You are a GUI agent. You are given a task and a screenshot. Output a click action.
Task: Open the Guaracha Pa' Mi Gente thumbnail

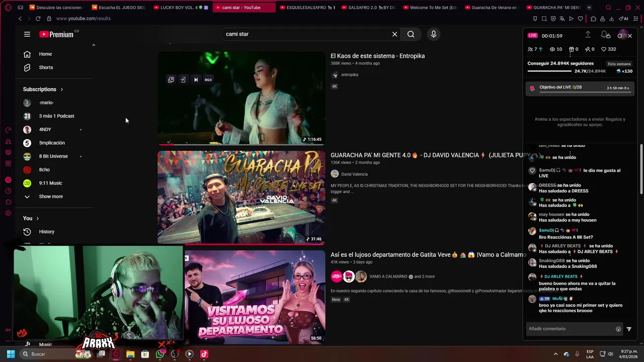[242, 198]
